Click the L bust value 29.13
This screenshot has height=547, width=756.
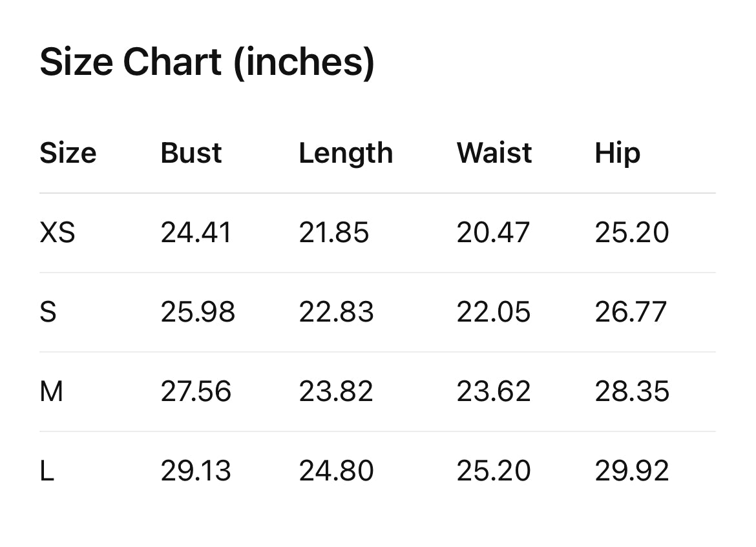(196, 471)
